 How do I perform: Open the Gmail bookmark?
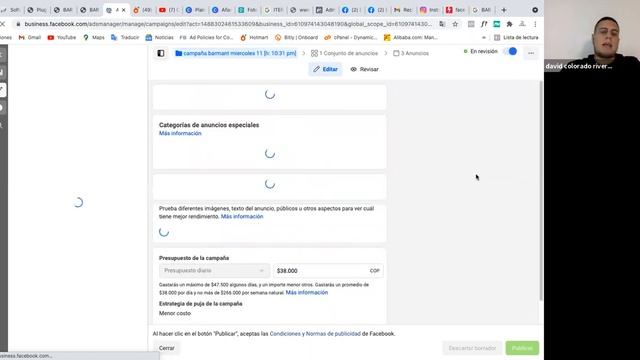click(x=30, y=37)
